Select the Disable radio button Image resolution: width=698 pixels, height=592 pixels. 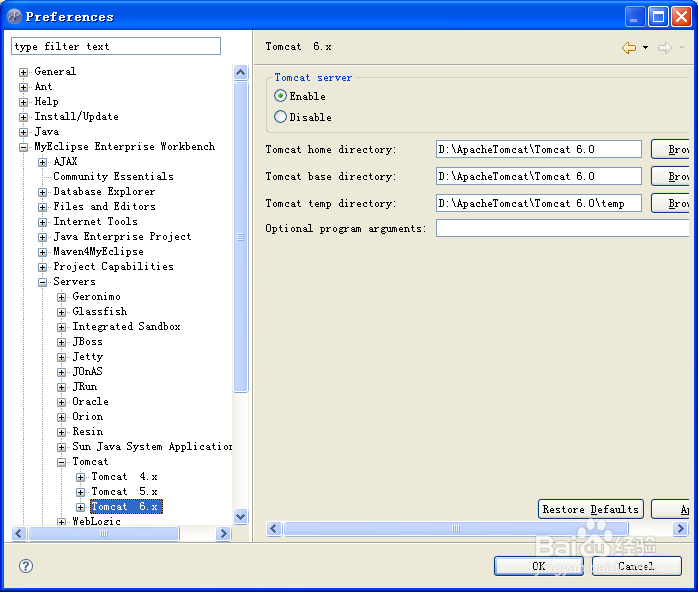[280, 117]
